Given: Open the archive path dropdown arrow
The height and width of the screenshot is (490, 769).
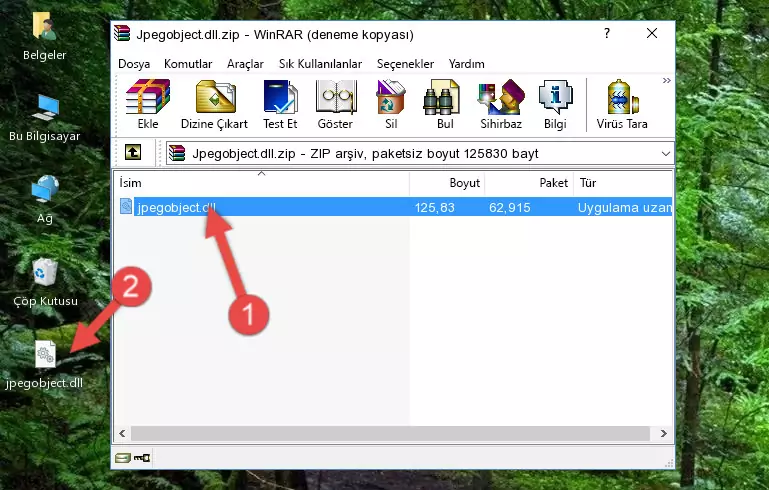Looking at the screenshot, I should [x=666, y=154].
